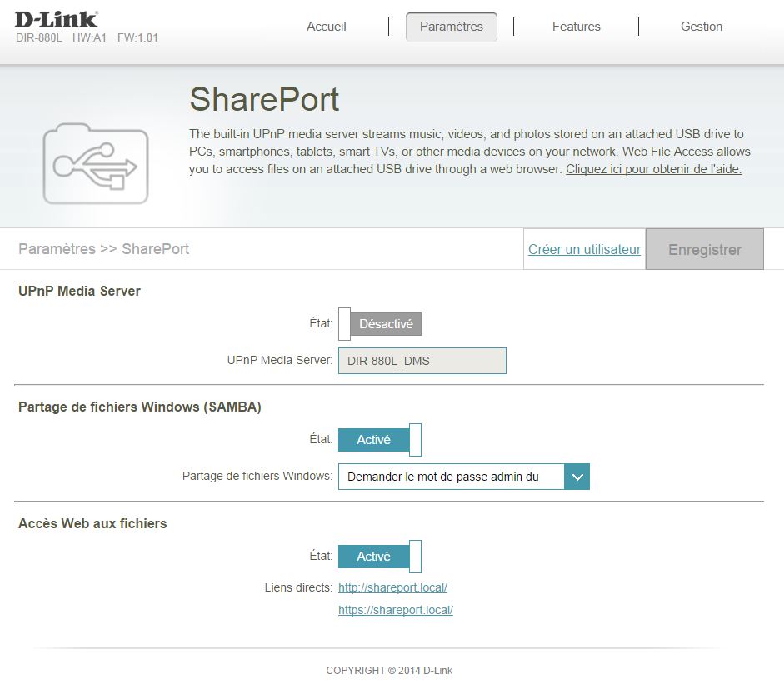Screen dimensions: 784x699
Task: Click the 'Paramètres >> SharePort' breadcrumb
Action: point(103,249)
